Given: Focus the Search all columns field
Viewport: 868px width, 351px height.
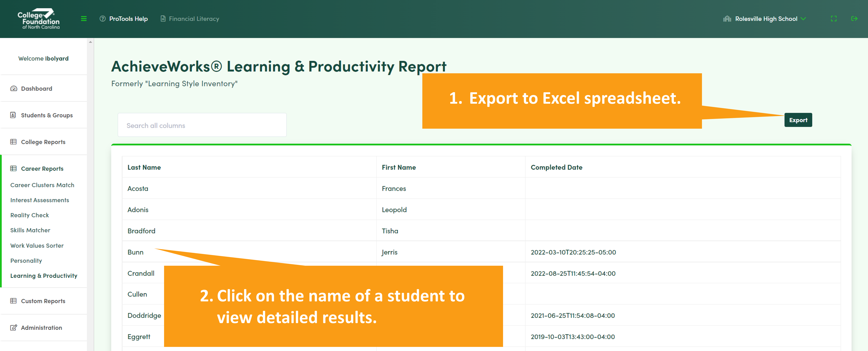Looking at the screenshot, I should pos(202,125).
